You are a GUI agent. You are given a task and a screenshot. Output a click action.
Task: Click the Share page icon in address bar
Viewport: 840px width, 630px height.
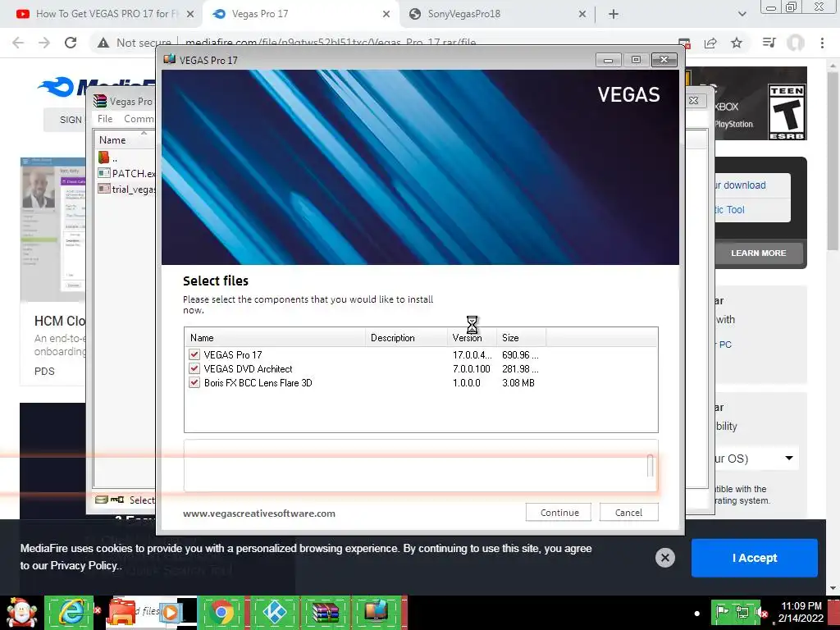point(711,43)
